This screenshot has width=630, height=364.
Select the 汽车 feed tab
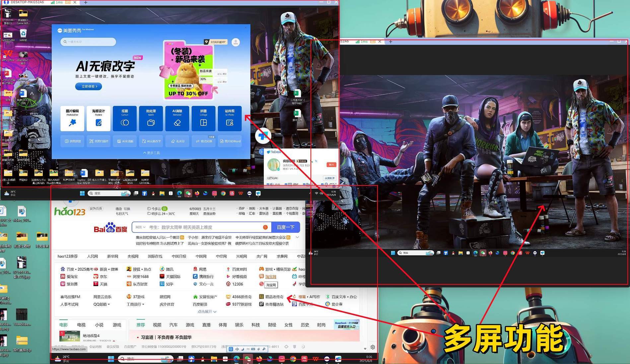click(174, 325)
